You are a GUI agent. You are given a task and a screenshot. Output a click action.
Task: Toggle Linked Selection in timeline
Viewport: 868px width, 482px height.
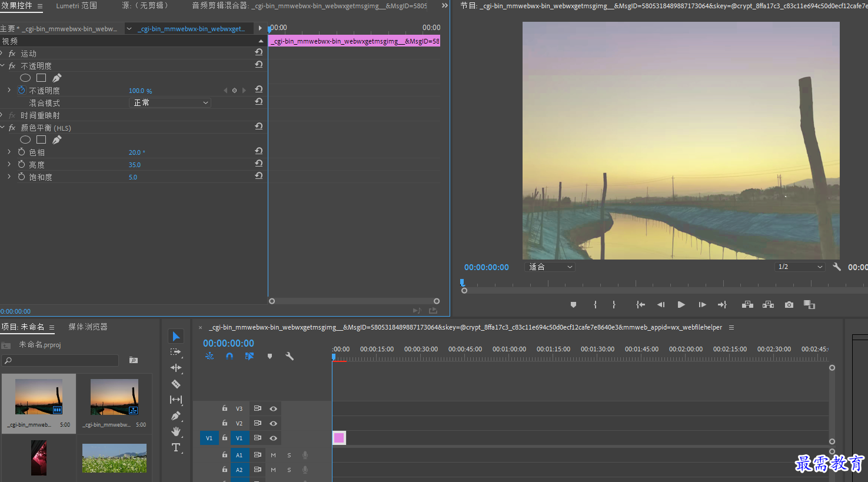pyautogui.click(x=250, y=356)
